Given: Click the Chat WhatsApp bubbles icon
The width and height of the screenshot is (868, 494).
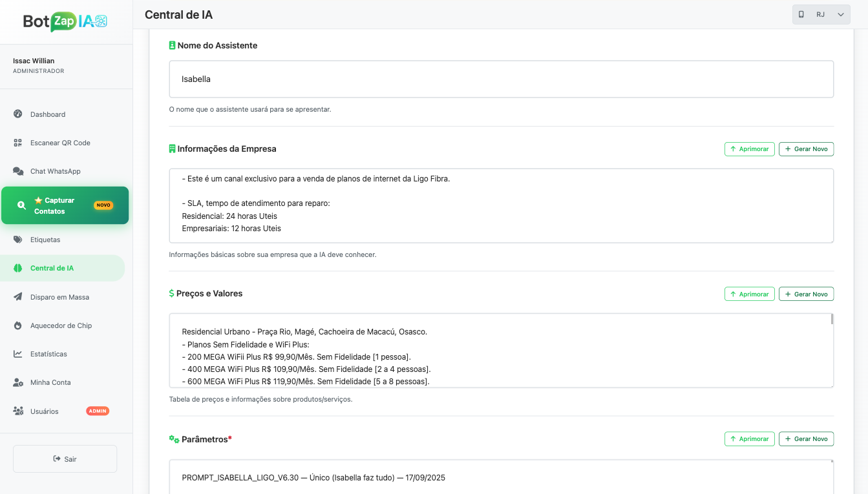Looking at the screenshot, I should 18,171.
